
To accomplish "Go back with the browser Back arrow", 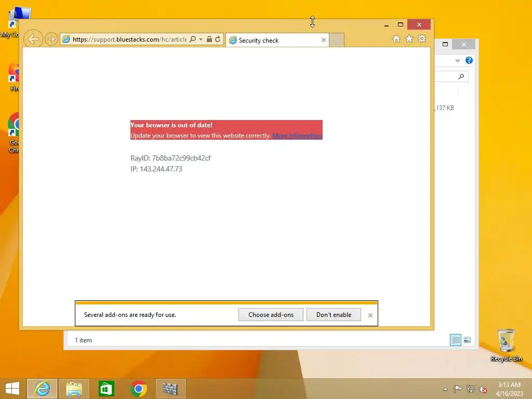I will [33, 39].
